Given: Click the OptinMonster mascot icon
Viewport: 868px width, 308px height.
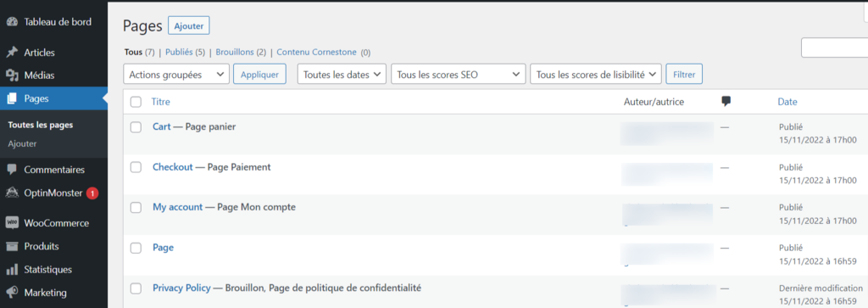Looking at the screenshot, I should (x=12, y=193).
